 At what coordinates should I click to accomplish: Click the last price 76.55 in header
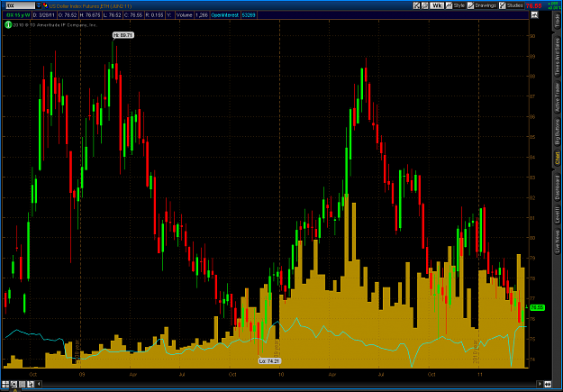(x=533, y=5)
